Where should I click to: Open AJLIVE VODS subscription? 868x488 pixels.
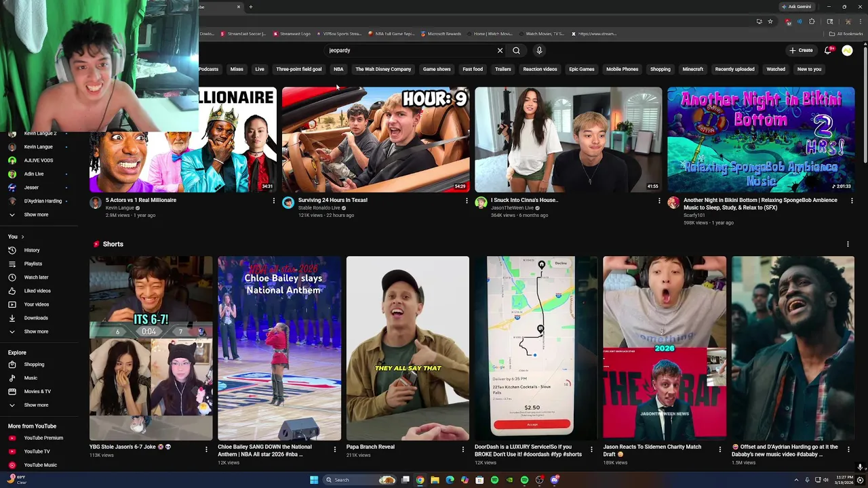pyautogui.click(x=38, y=161)
